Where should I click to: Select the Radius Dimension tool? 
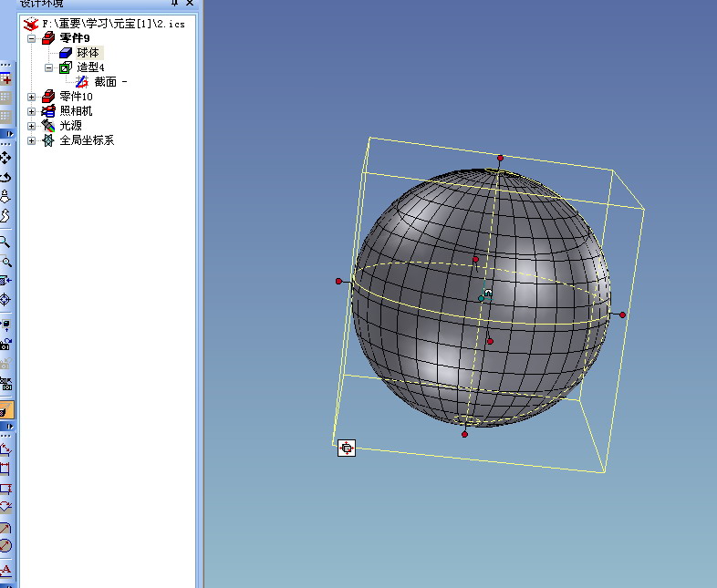[5, 528]
